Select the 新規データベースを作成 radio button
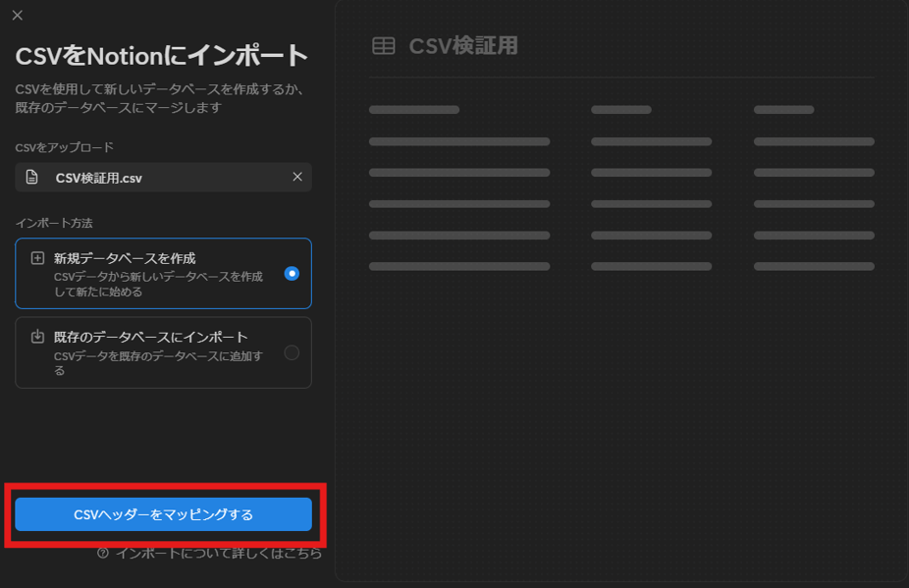 (x=292, y=273)
